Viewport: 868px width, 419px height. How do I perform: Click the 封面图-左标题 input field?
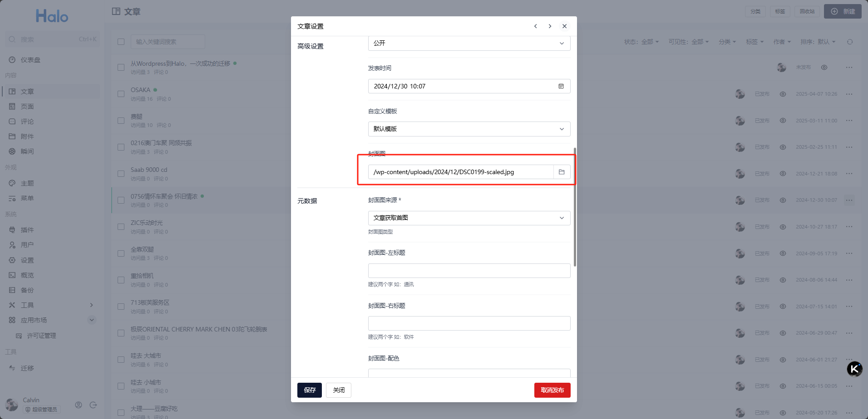coord(469,271)
